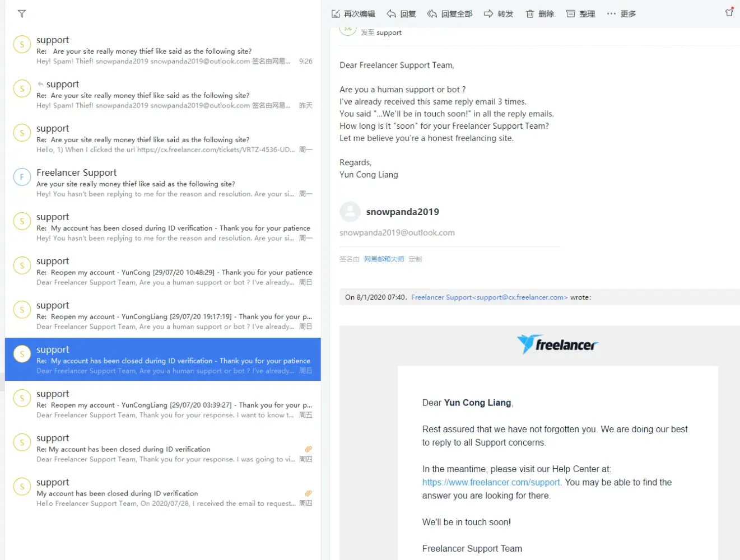Image resolution: width=740 pixels, height=560 pixels.
Task: Click the bold name "snowpanda2019" in the signature
Action: (x=402, y=212)
